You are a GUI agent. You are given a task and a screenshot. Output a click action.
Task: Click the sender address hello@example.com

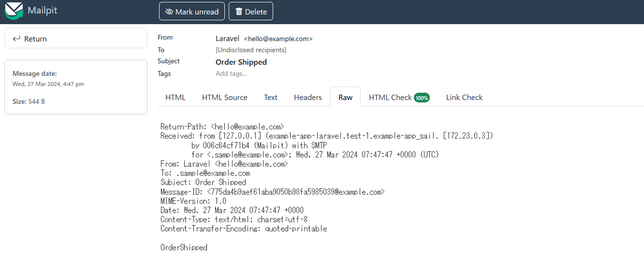tap(278, 39)
